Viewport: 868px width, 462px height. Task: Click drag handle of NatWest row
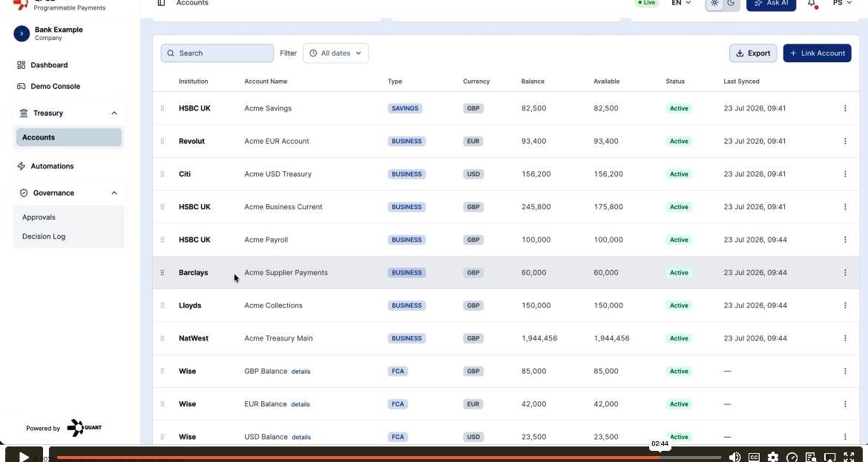click(x=162, y=339)
